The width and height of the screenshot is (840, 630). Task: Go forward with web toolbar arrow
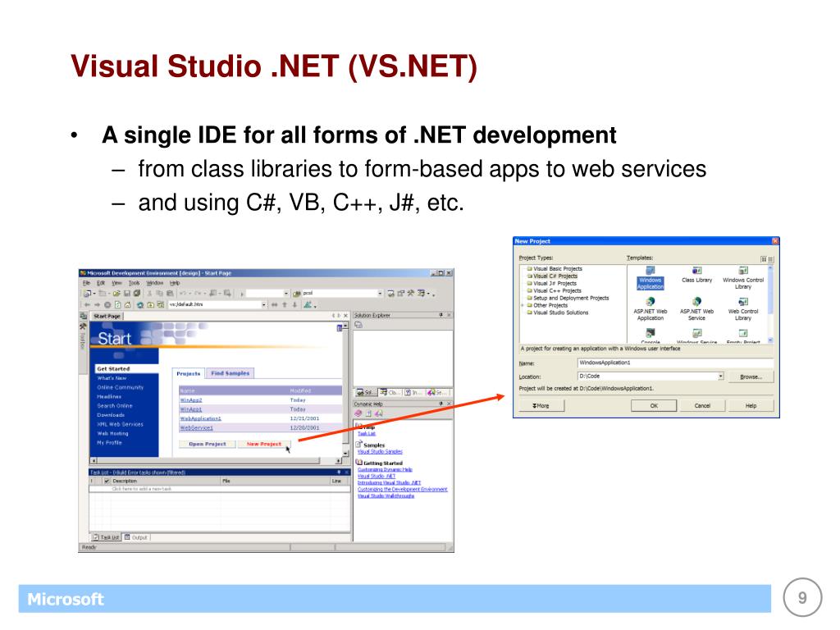point(97,305)
